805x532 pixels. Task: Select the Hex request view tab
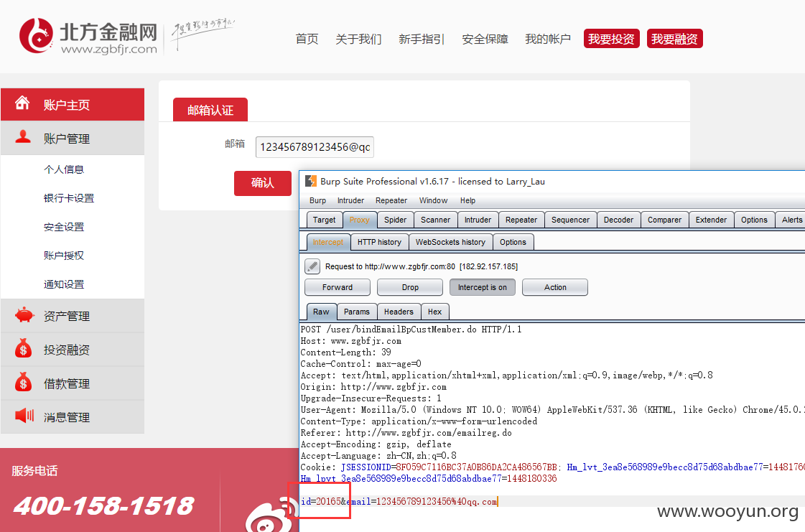click(x=435, y=312)
